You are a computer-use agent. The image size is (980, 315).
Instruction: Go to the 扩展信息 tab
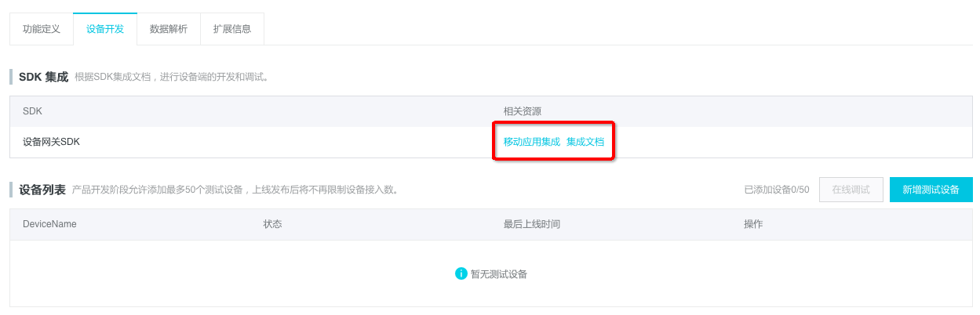point(232,29)
